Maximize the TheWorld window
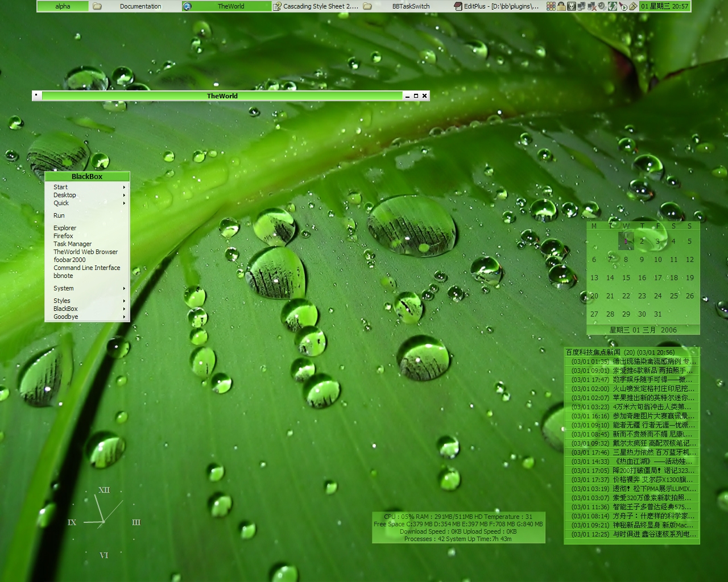Image resolution: width=728 pixels, height=582 pixels. pos(416,96)
